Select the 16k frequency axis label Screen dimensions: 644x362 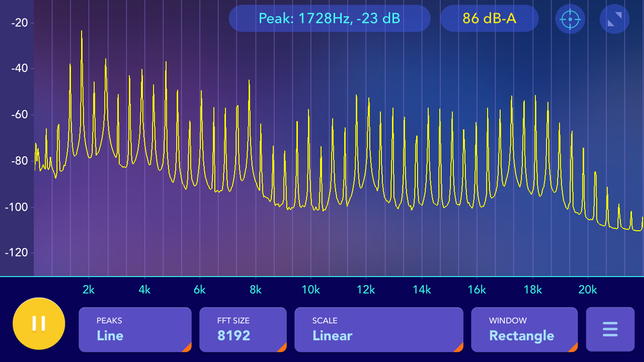477,290
